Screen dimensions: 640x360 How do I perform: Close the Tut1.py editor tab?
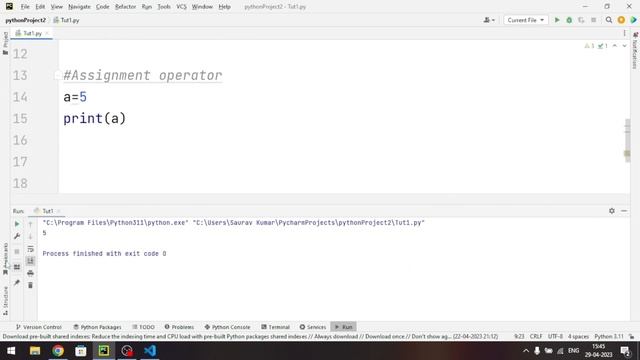47,33
